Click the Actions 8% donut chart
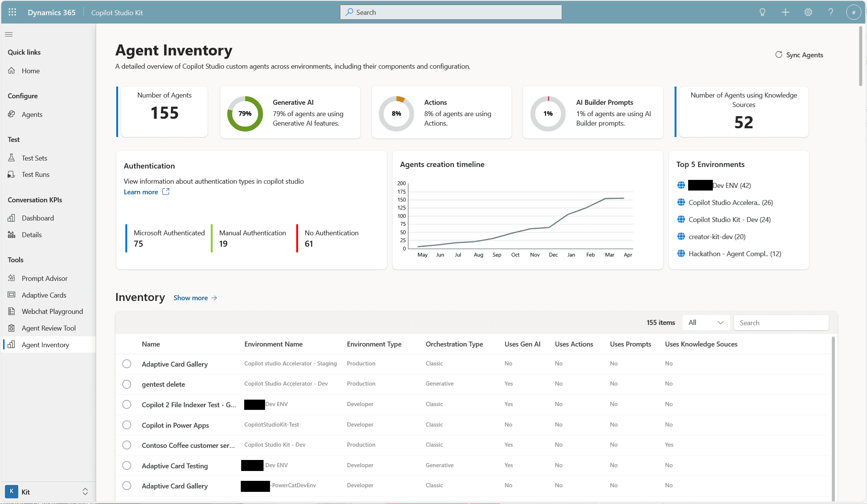867x504 pixels. tap(396, 113)
